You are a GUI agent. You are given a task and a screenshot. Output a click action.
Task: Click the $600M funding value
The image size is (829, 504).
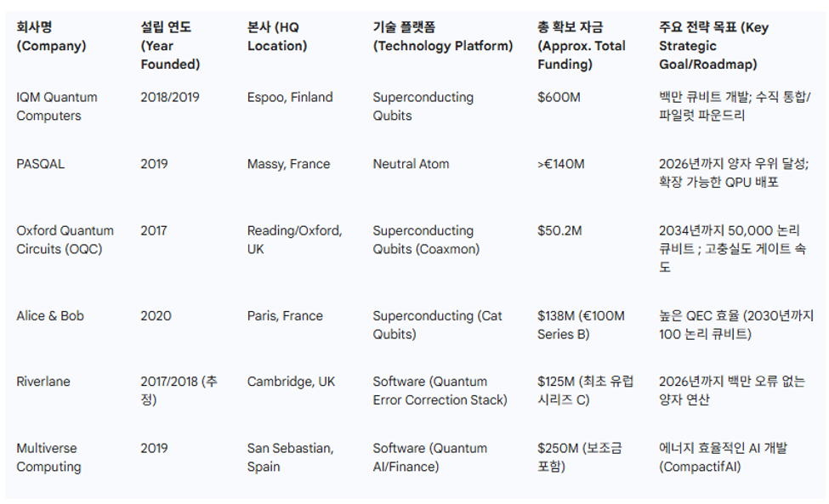(x=559, y=97)
